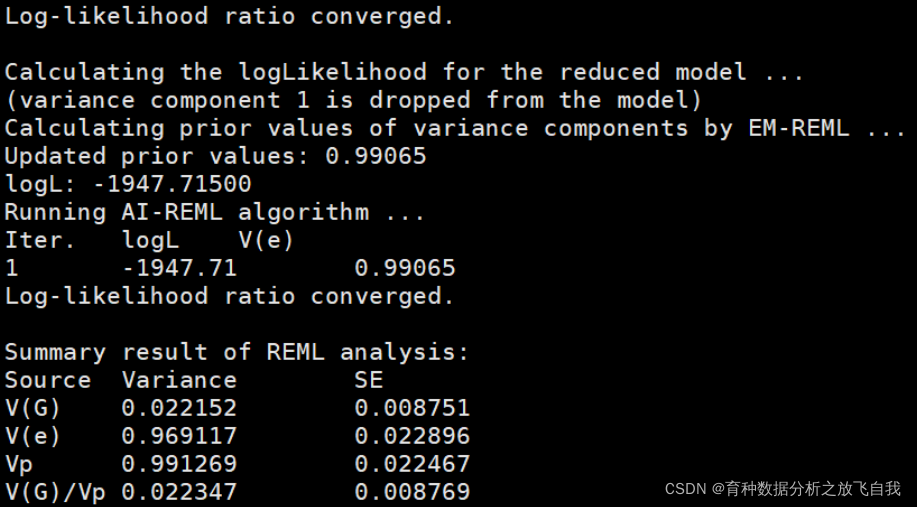This screenshot has width=917, height=507.
Task: Select the 'V(G)' row label in summary
Action: click(33, 408)
